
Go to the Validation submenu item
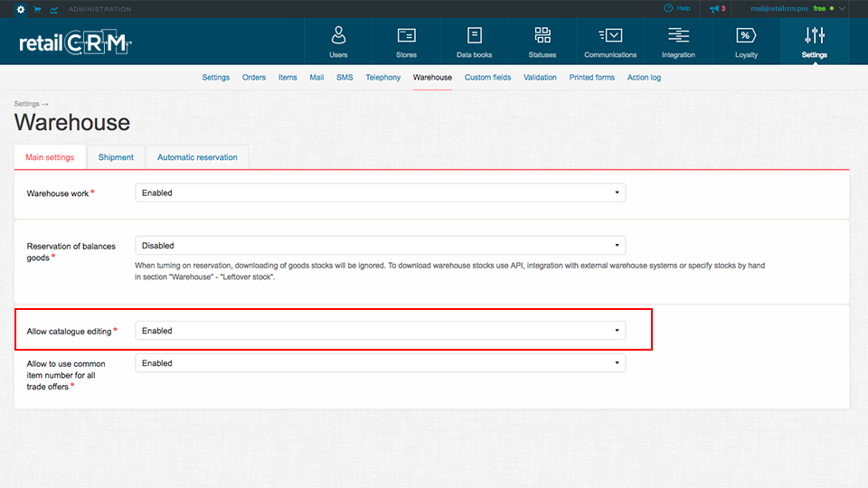click(x=540, y=78)
